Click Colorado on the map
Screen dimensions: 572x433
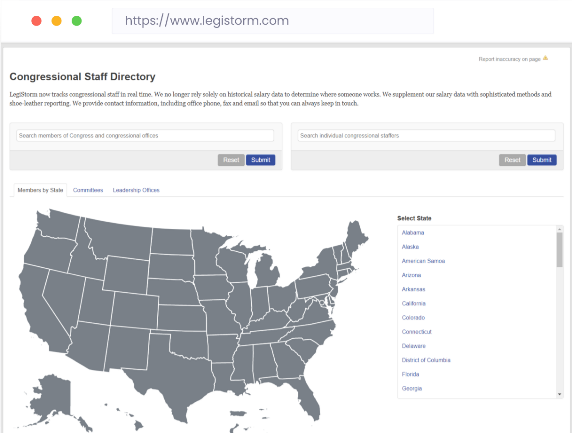135,310
